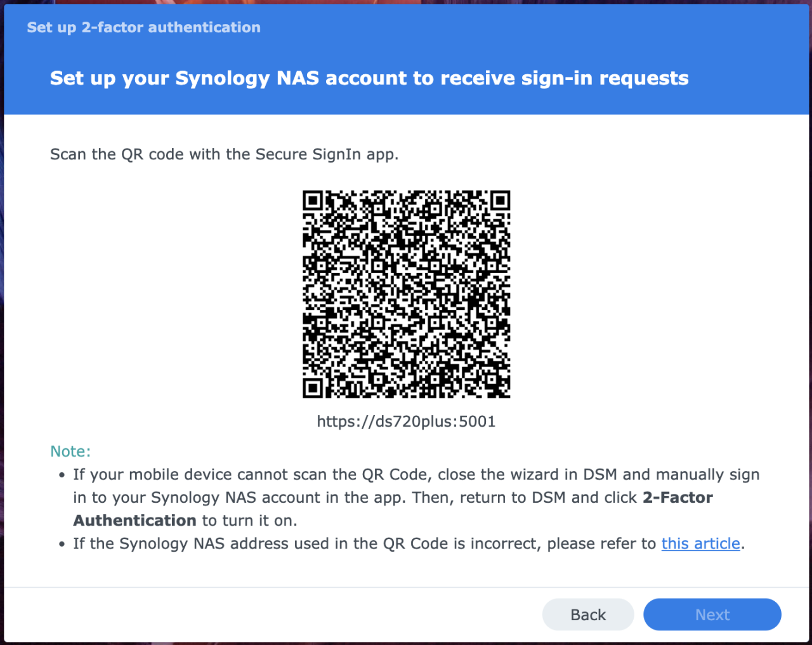Click the Next button

712,615
